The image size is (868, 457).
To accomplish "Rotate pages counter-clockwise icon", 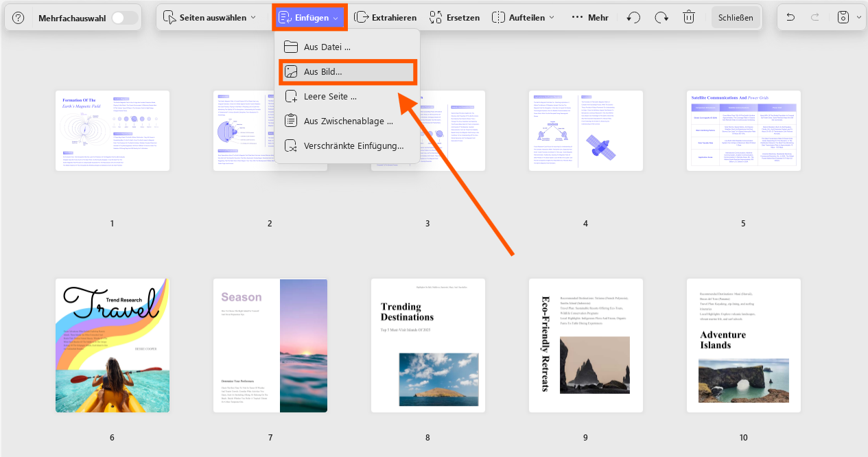I will [633, 18].
